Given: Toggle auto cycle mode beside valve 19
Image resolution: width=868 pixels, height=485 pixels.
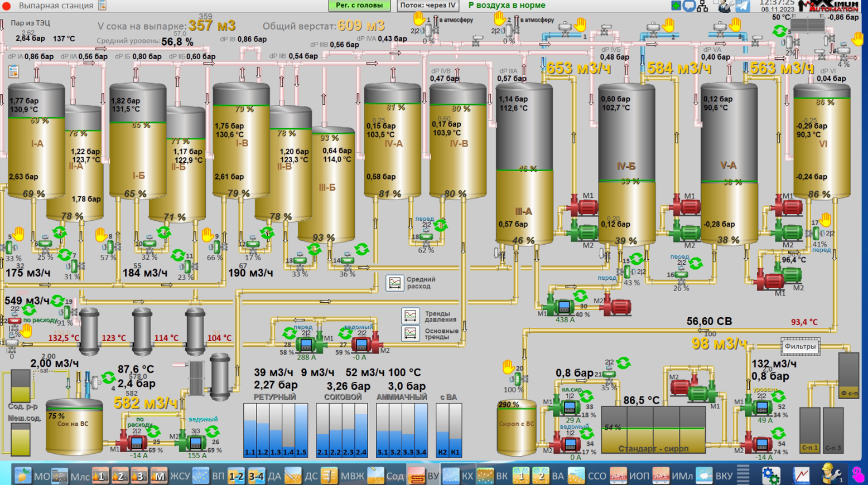Looking at the screenshot, I should pyautogui.click(x=57, y=301).
